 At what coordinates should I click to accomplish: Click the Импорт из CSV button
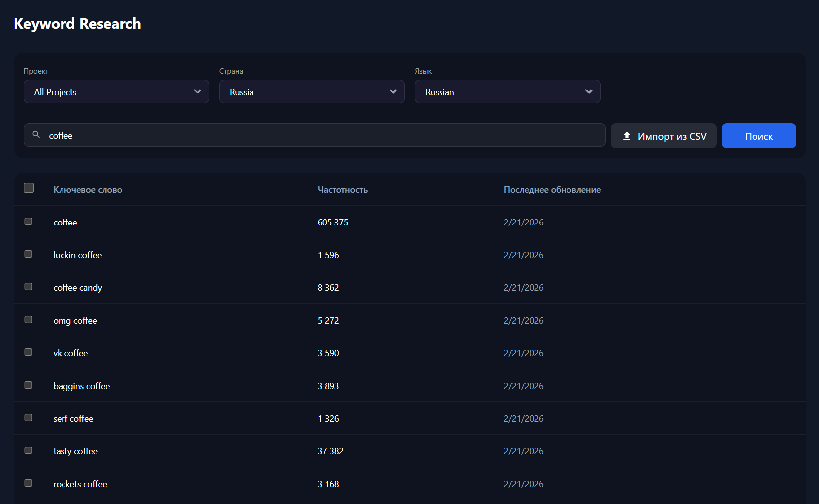663,135
